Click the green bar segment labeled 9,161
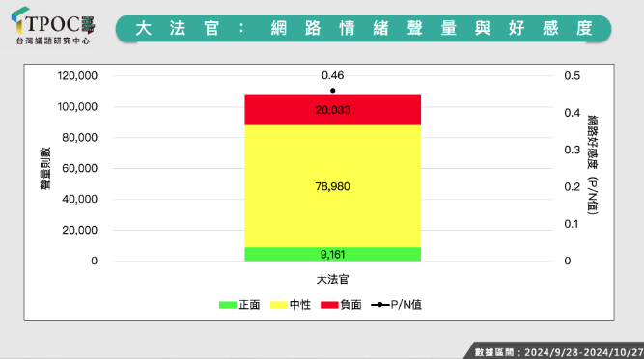The height and width of the screenshot is (359, 644). click(x=333, y=254)
